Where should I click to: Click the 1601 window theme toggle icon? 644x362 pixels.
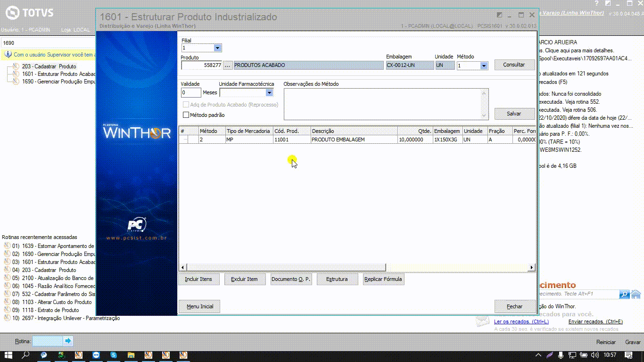[x=499, y=15]
